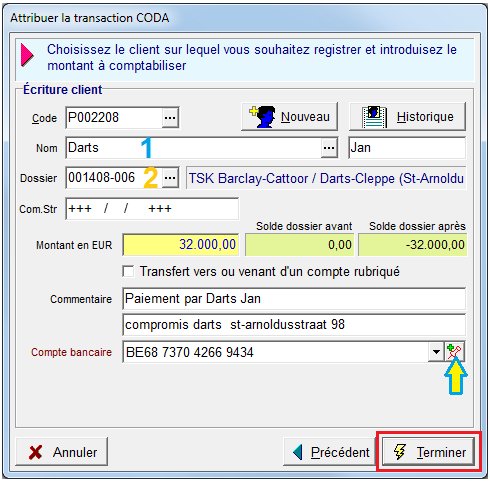Screen dimensions: 490x481
Task: Click the Terminer button
Action: [x=428, y=452]
